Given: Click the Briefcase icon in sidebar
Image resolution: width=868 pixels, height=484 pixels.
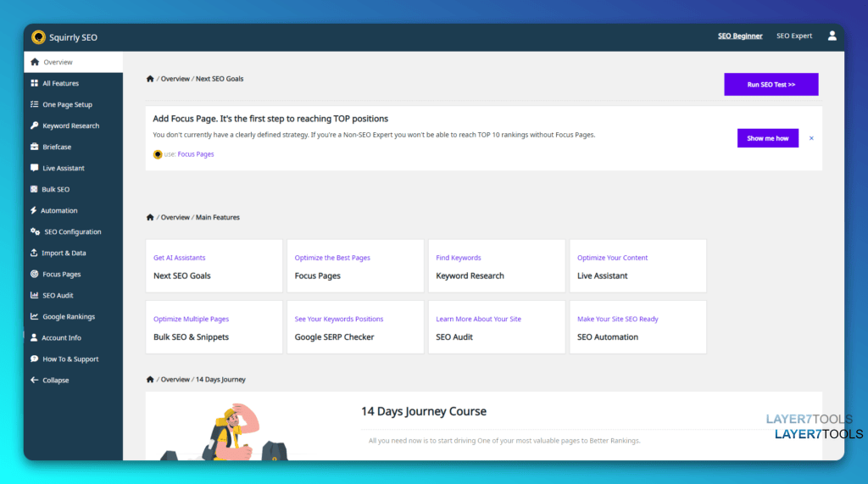Looking at the screenshot, I should tap(34, 147).
